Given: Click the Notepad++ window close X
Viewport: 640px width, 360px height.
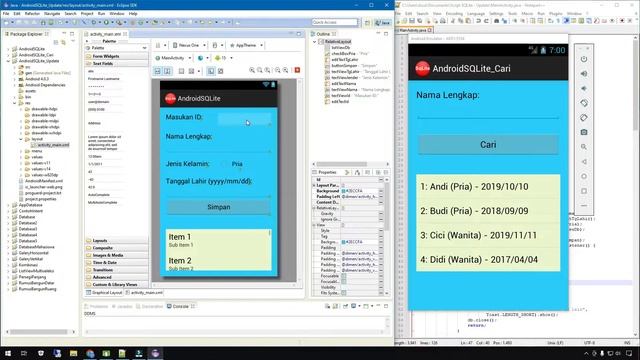Looking at the screenshot, I should [632, 5].
